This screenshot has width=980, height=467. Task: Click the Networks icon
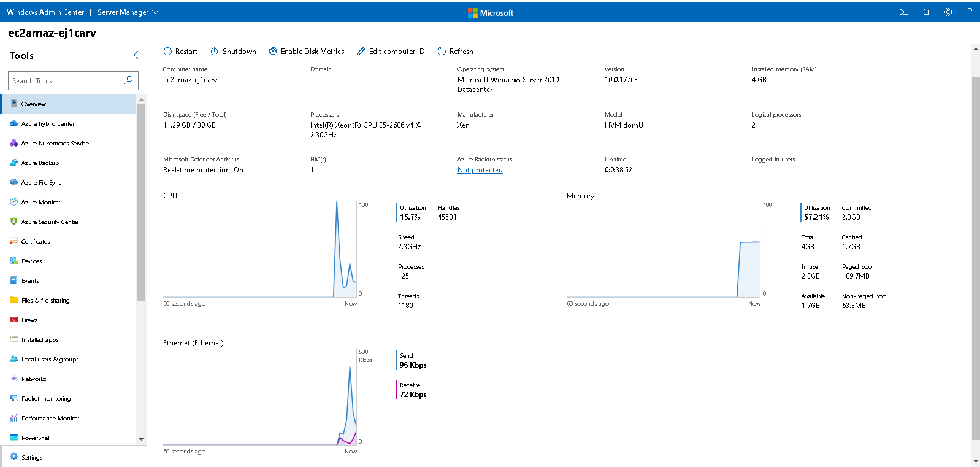[x=13, y=379]
